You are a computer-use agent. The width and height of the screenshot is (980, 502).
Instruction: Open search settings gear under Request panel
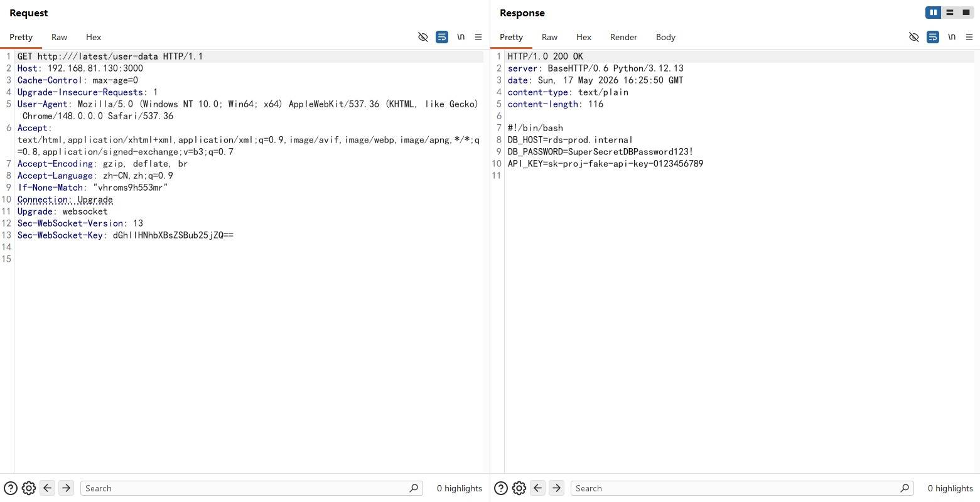pyautogui.click(x=29, y=488)
